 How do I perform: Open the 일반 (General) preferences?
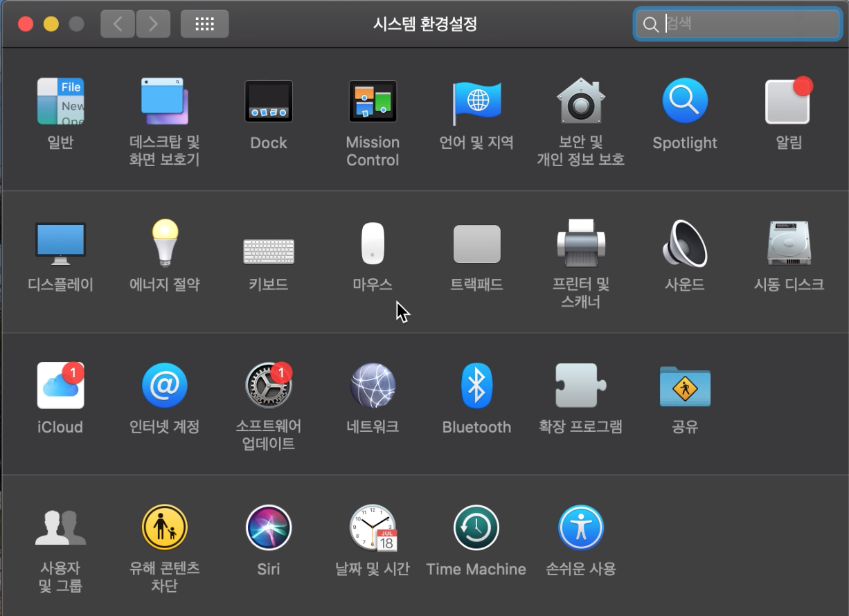61,101
